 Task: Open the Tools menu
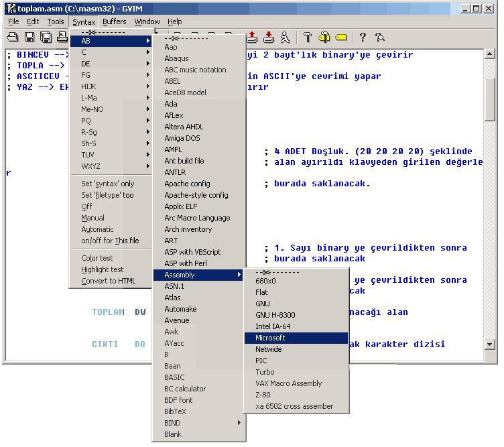tap(56, 21)
